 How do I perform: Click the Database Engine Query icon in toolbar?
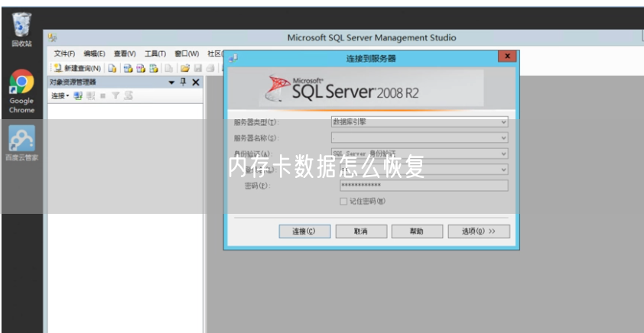[128, 68]
